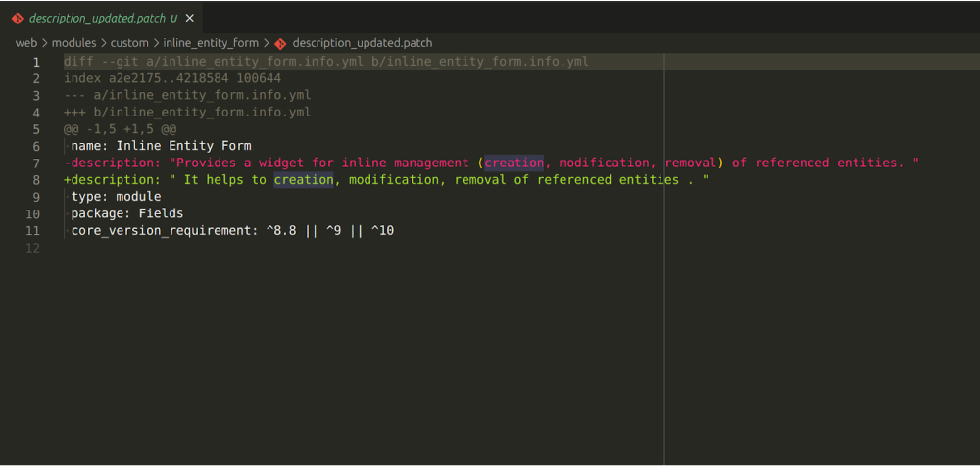This screenshot has width=980, height=466.
Task: Close the description_updated.patch tab
Action: (x=190, y=19)
